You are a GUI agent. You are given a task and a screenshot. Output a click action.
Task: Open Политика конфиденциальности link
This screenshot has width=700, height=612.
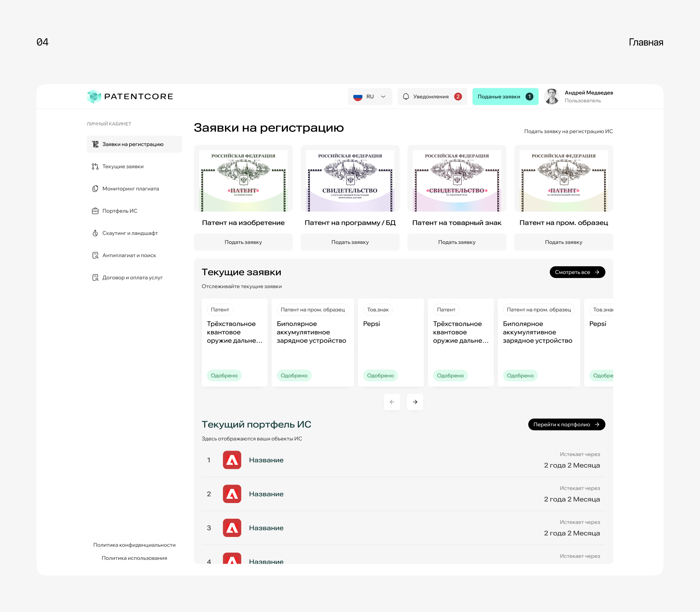pyautogui.click(x=134, y=545)
